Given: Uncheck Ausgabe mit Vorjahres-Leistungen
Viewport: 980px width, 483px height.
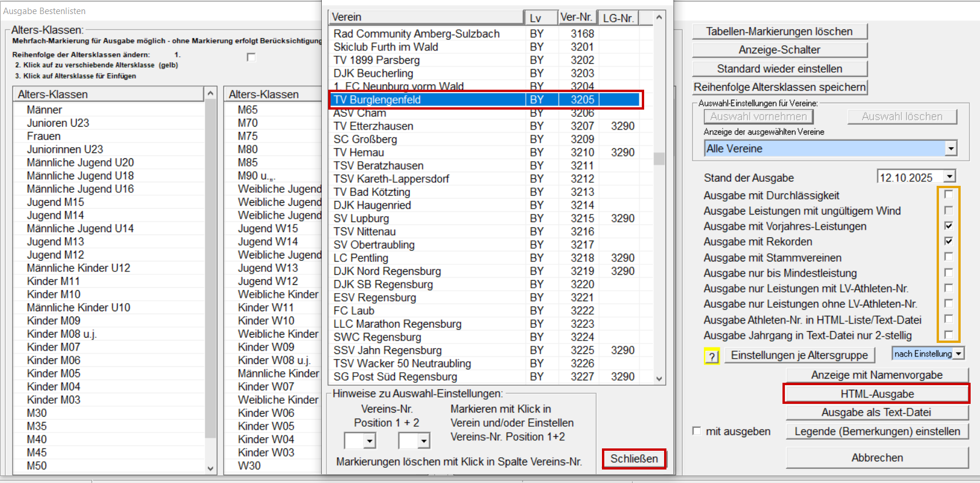Looking at the screenshot, I should [x=948, y=226].
